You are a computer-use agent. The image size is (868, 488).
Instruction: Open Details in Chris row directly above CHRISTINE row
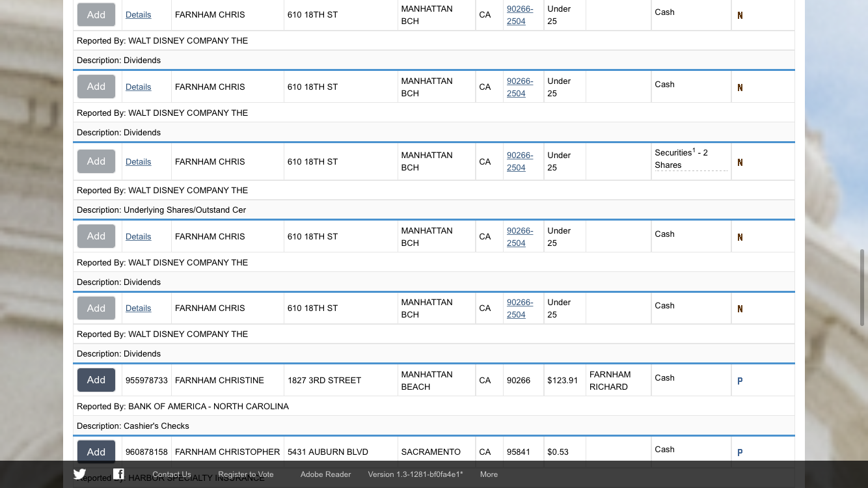[x=139, y=308]
